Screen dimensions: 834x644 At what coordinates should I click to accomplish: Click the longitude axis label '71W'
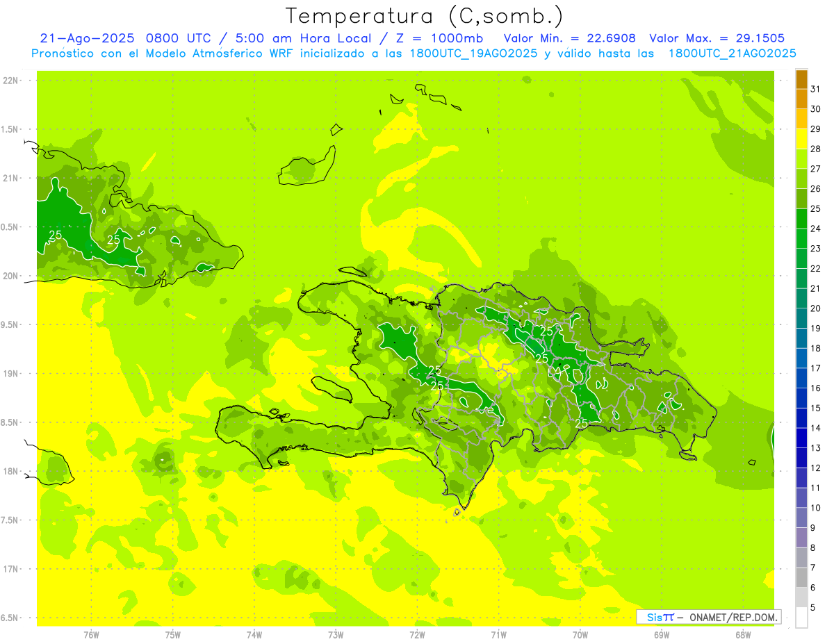pyautogui.click(x=498, y=634)
